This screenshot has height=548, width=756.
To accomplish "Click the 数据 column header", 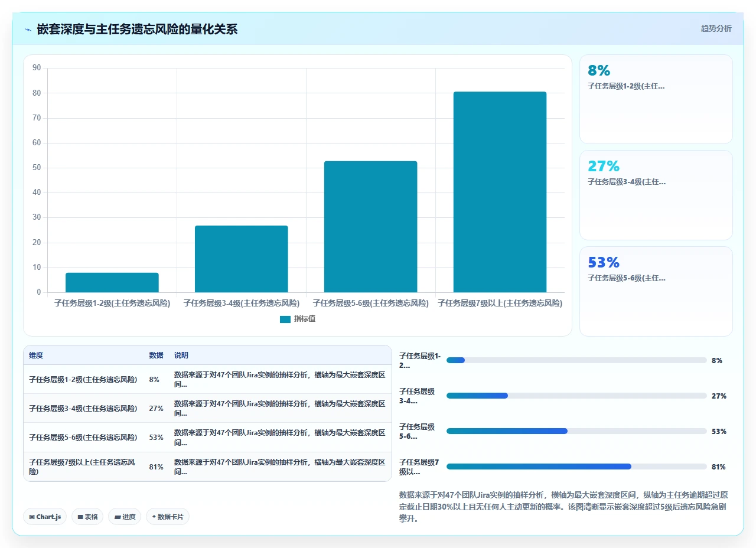I will coord(156,355).
